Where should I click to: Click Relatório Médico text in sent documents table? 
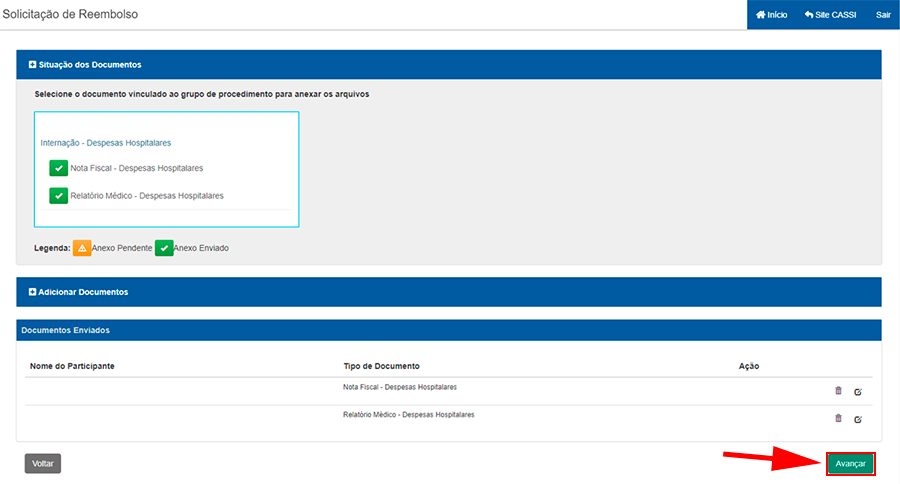[x=409, y=415]
